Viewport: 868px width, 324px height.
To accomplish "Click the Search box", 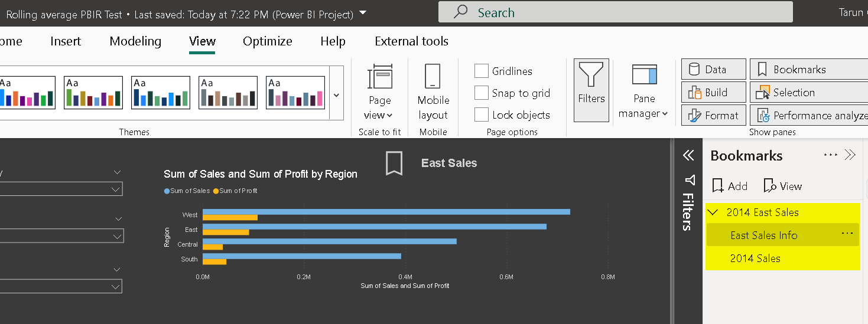I will (615, 12).
